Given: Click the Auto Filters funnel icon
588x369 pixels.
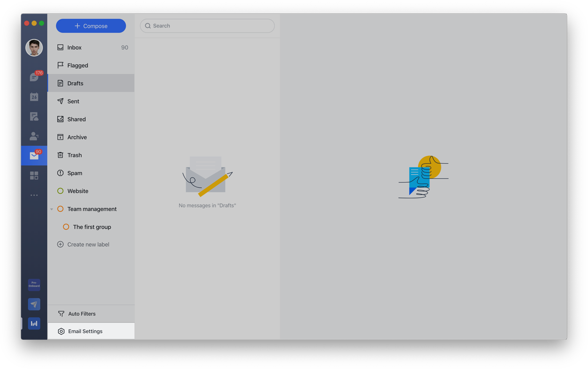Looking at the screenshot, I should tap(61, 313).
